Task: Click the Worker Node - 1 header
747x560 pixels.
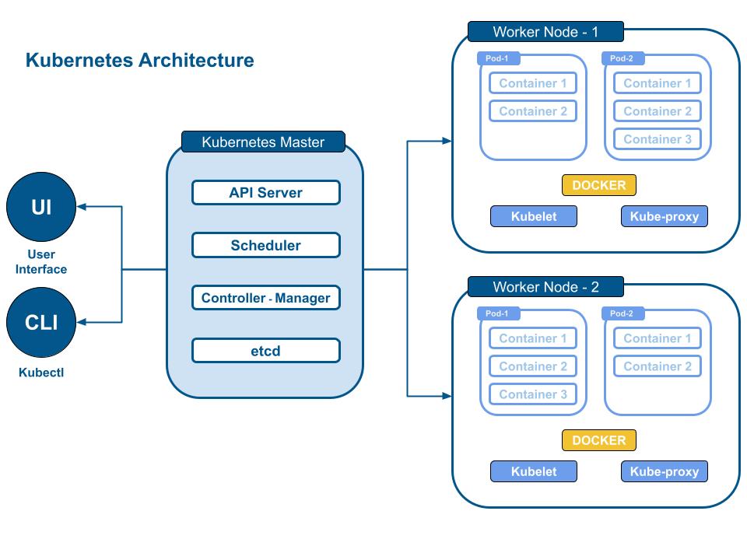Action: [x=545, y=32]
